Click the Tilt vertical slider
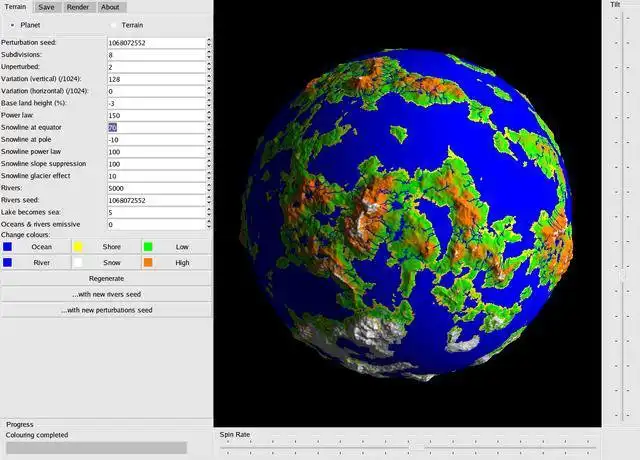640x460 pixels. click(622, 216)
